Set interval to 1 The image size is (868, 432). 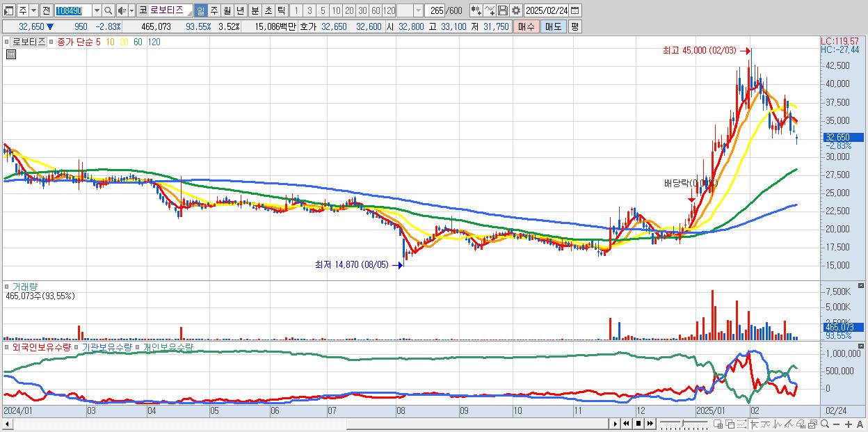point(296,10)
